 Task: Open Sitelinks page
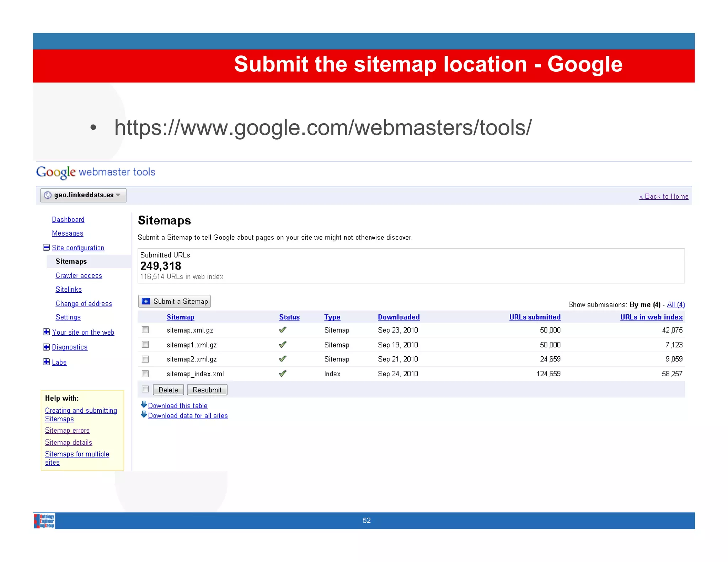pyautogui.click(x=69, y=290)
